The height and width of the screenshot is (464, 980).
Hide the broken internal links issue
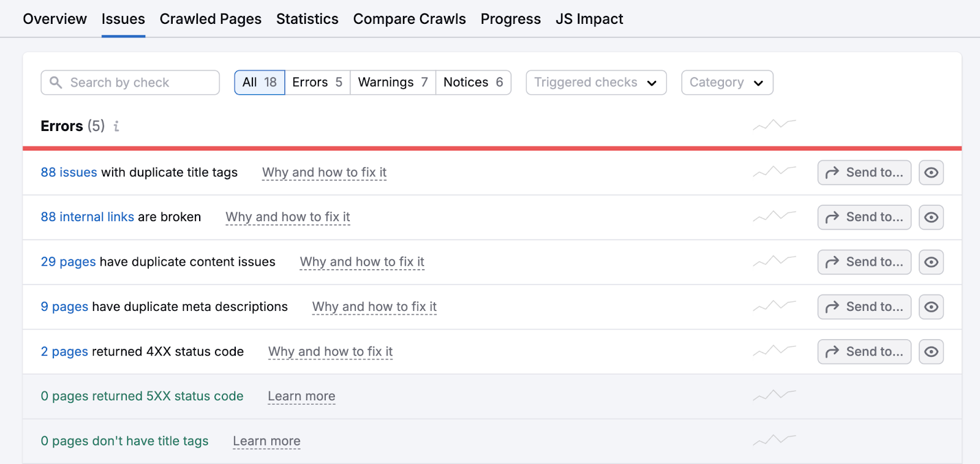[x=931, y=217]
